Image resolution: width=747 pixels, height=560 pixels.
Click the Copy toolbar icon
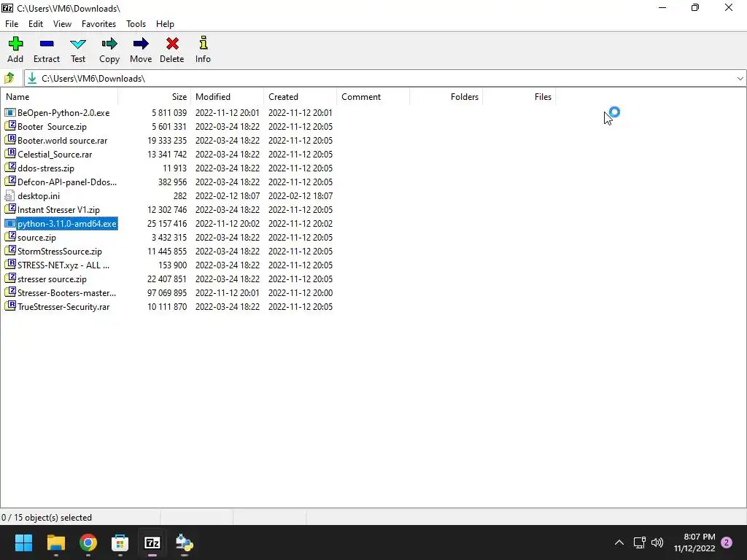pyautogui.click(x=109, y=44)
